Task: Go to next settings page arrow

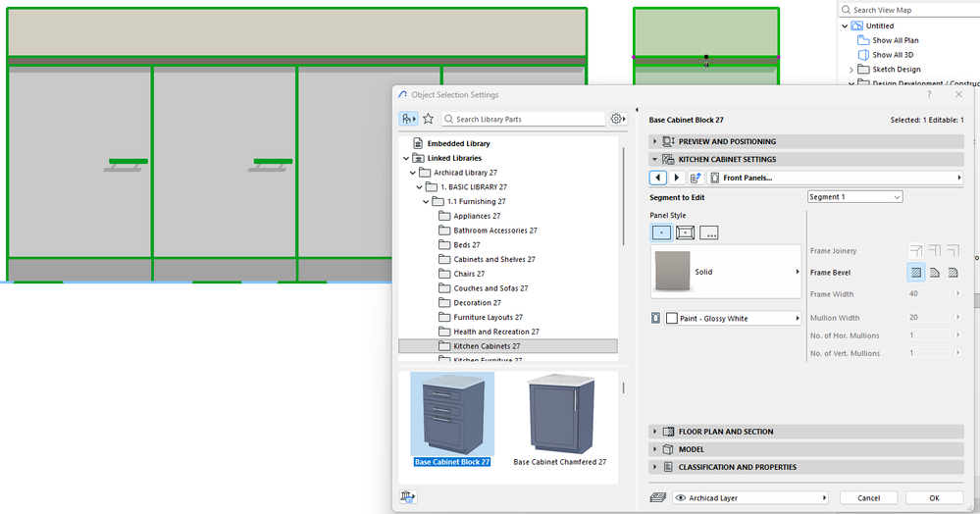Action: tap(676, 178)
